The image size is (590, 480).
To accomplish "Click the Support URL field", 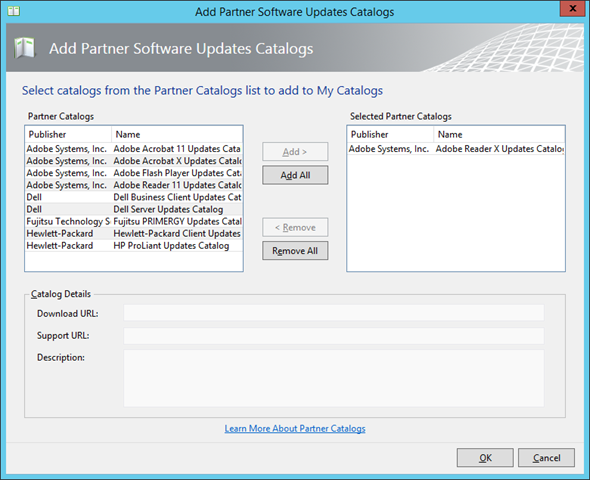I will pyautogui.click(x=334, y=336).
